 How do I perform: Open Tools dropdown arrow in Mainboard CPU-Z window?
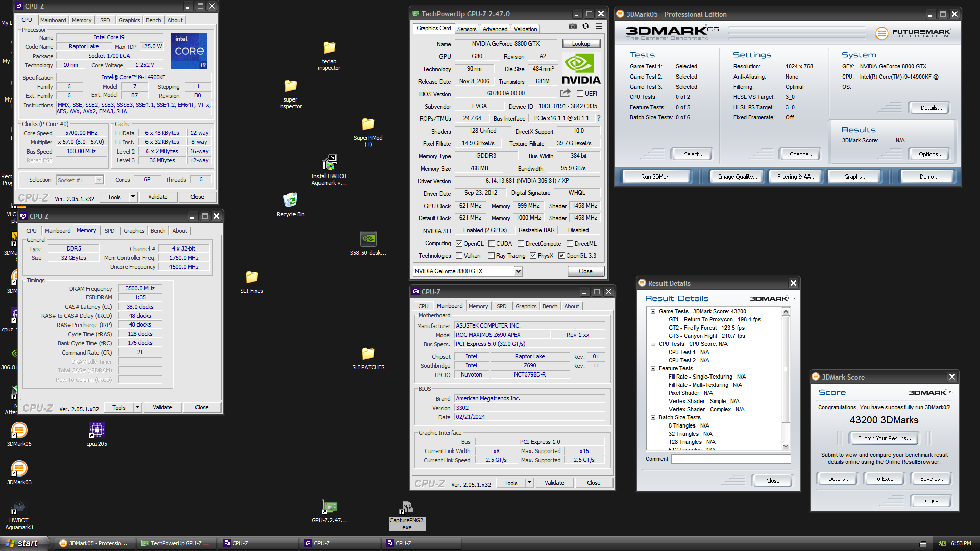pos(529,483)
